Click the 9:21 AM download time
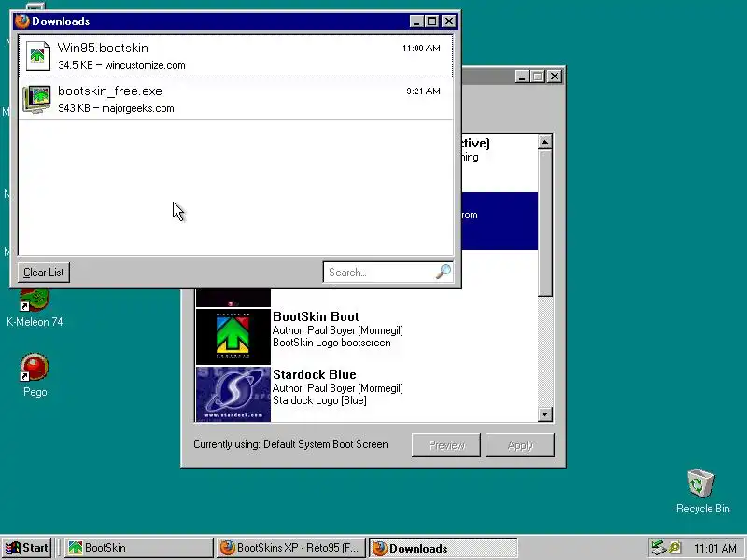Screen dimensions: 747x560 (x=423, y=91)
